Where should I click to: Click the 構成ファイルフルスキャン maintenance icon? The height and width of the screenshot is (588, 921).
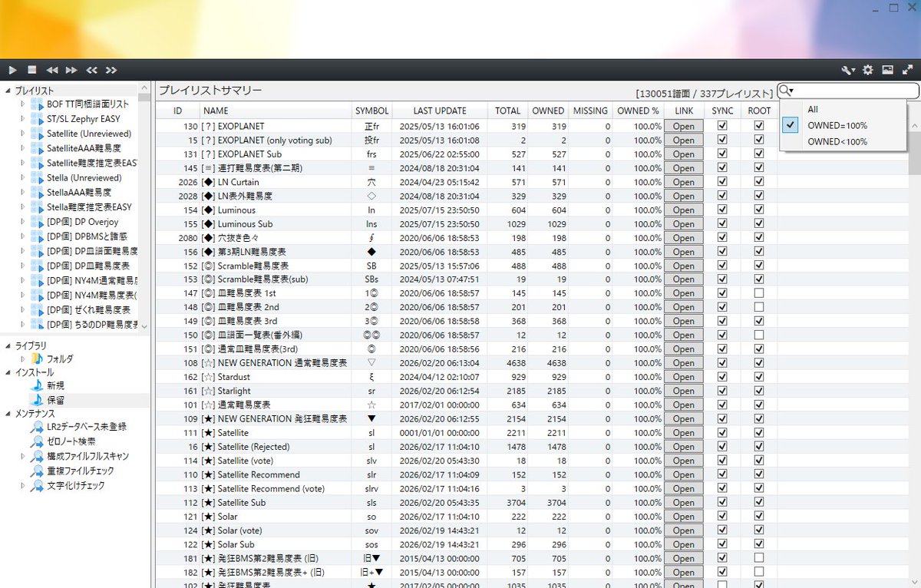(x=37, y=456)
